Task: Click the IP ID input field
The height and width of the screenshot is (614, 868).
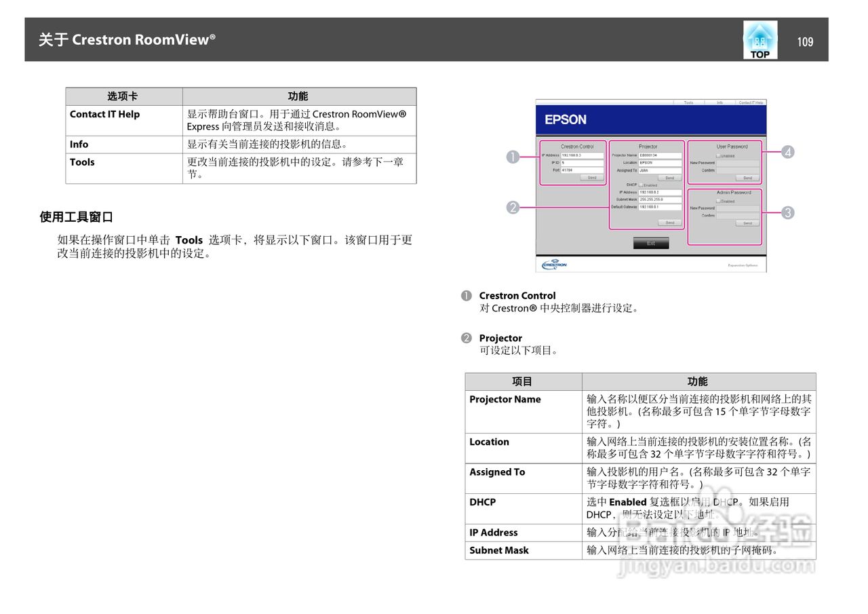Action: [x=583, y=163]
